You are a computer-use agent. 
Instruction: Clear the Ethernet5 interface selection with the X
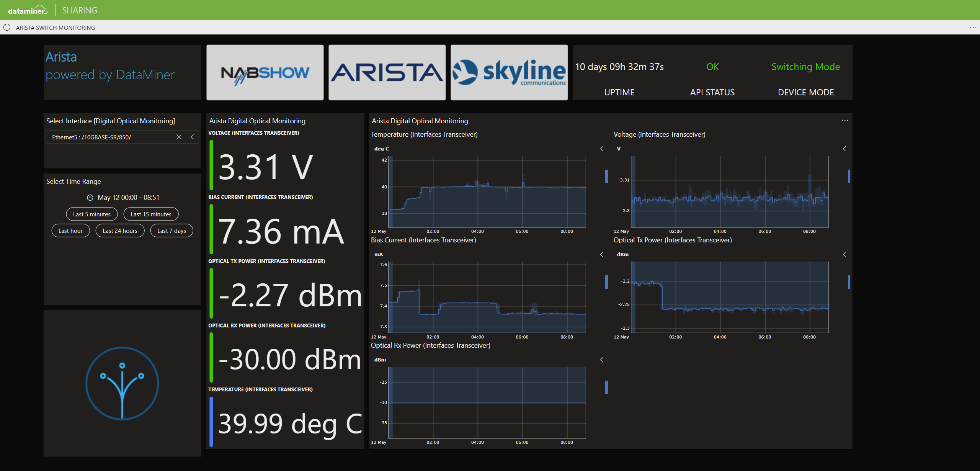click(x=179, y=137)
